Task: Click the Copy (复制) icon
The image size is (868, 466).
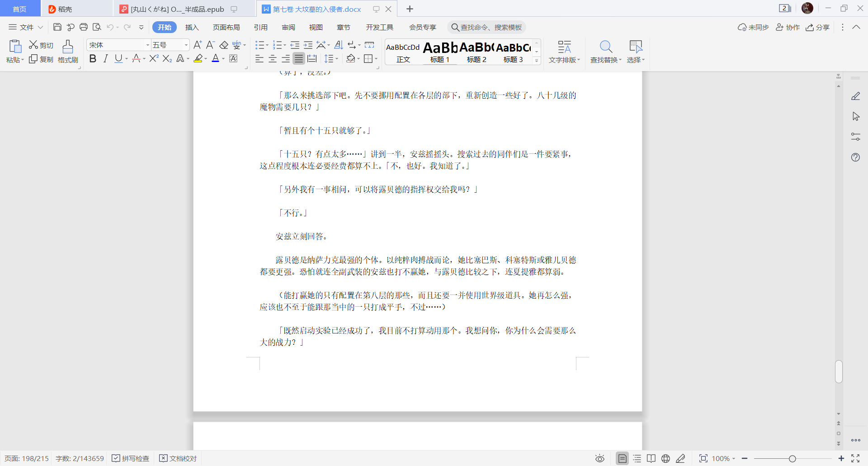Action: pyautogui.click(x=33, y=59)
